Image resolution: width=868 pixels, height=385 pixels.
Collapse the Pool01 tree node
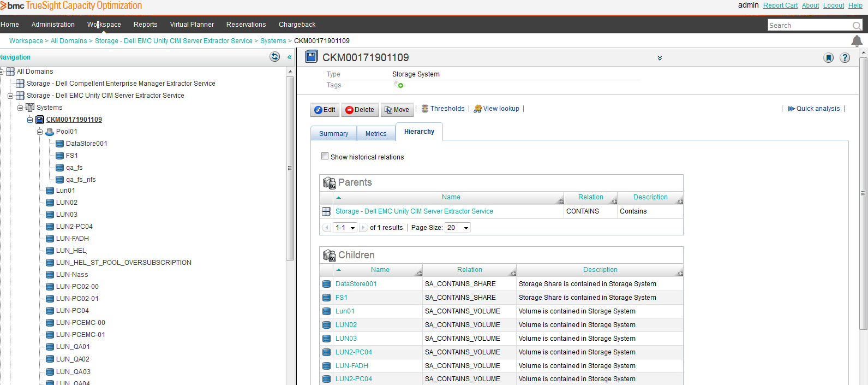40,132
